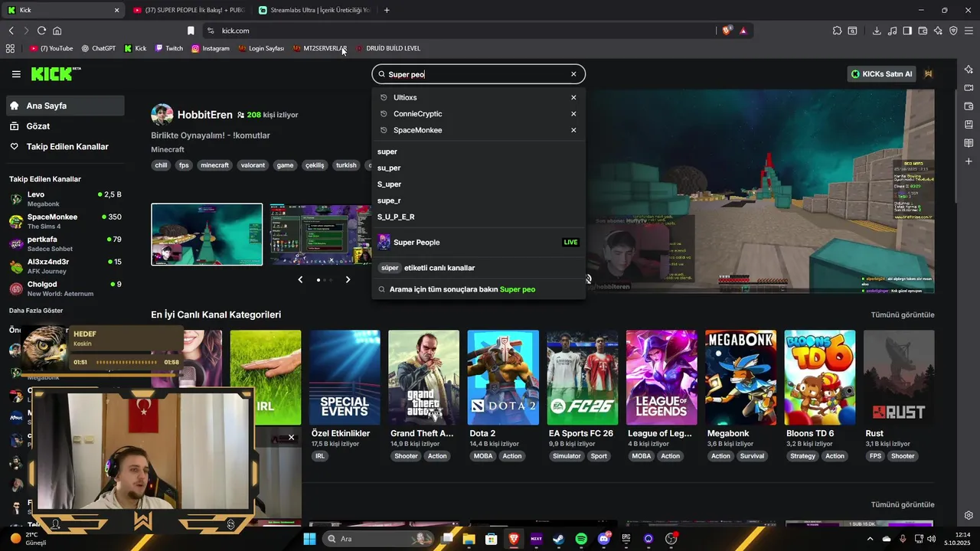
Task: Open Discord from the taskbar
Action: (604, 539)
